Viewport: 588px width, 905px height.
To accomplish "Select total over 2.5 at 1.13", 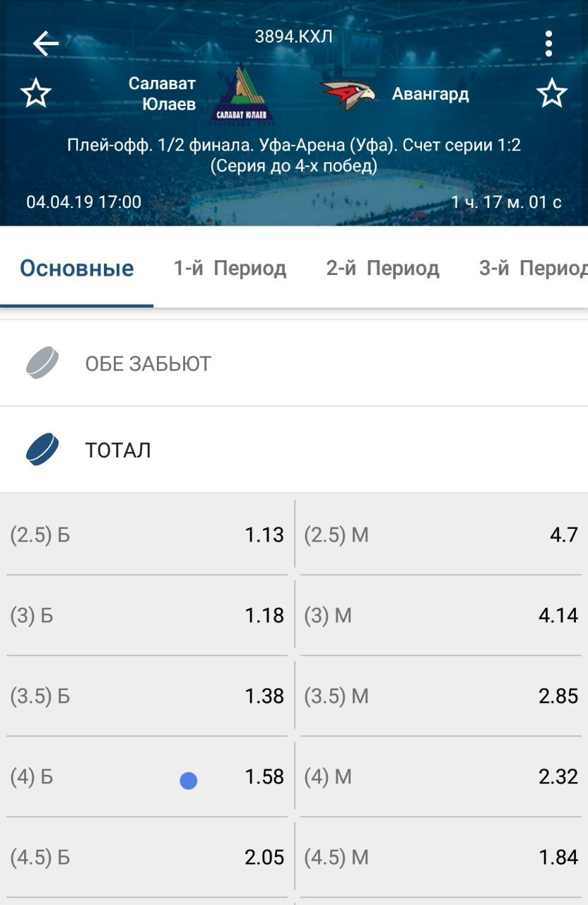I will pos(147,535).
